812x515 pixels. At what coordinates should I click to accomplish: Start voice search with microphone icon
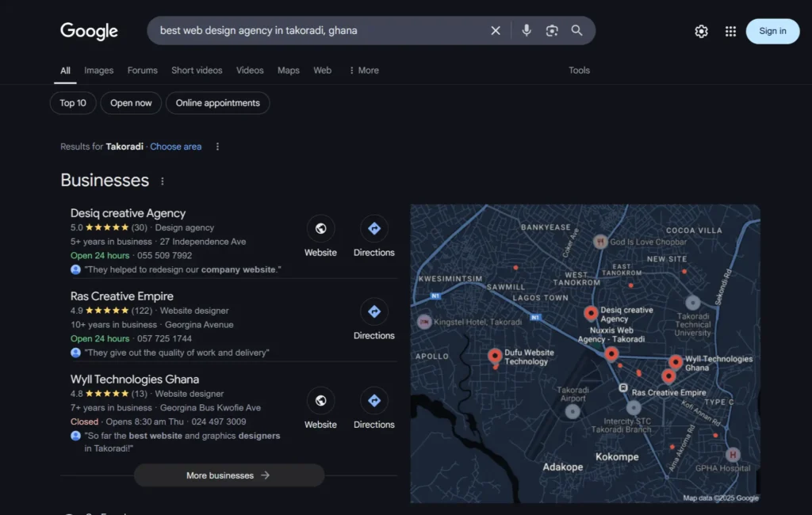click(527, 31)
